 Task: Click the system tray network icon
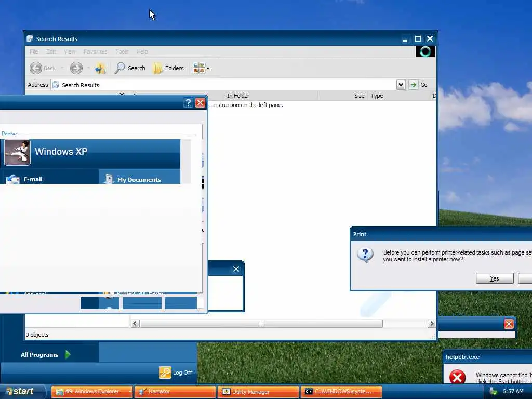point(493,392)
